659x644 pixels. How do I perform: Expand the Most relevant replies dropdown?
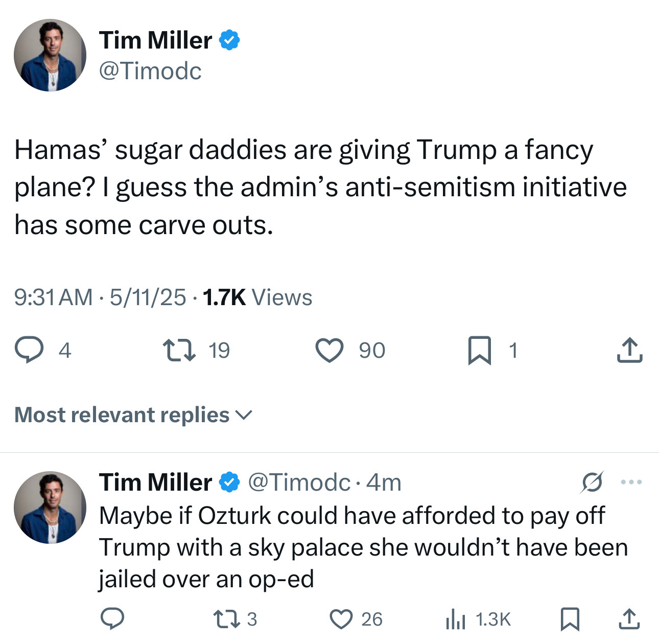pyautogui.click(x=133, y=415)
